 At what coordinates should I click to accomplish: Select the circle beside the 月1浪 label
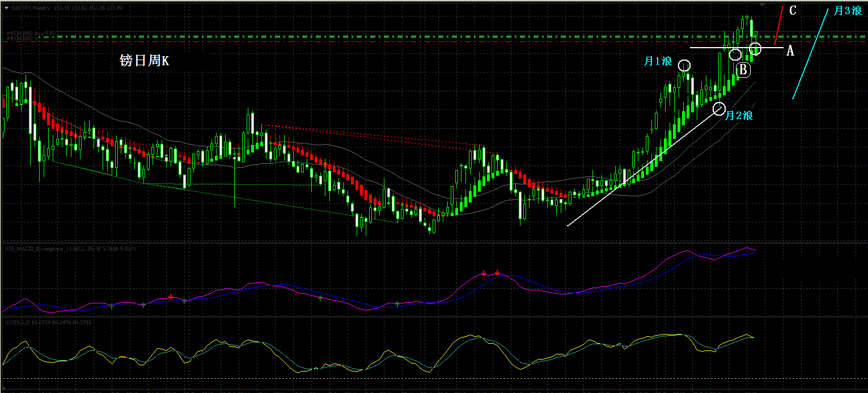coord(685,66)
